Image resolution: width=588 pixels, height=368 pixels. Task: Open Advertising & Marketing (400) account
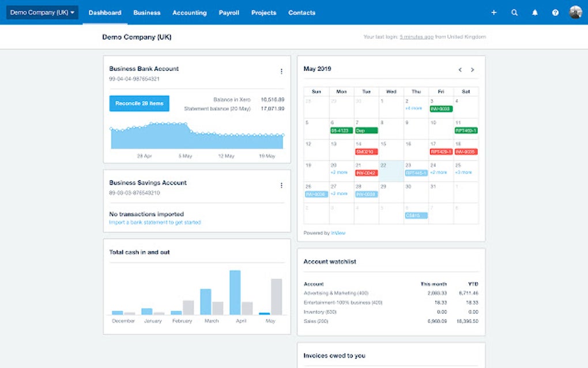click(336, 293)
